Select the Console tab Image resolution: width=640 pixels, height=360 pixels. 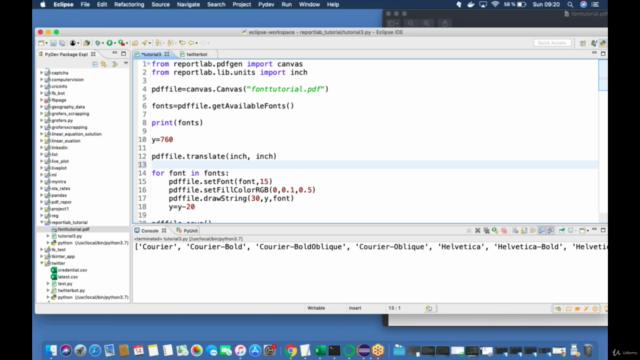point(150,231)
